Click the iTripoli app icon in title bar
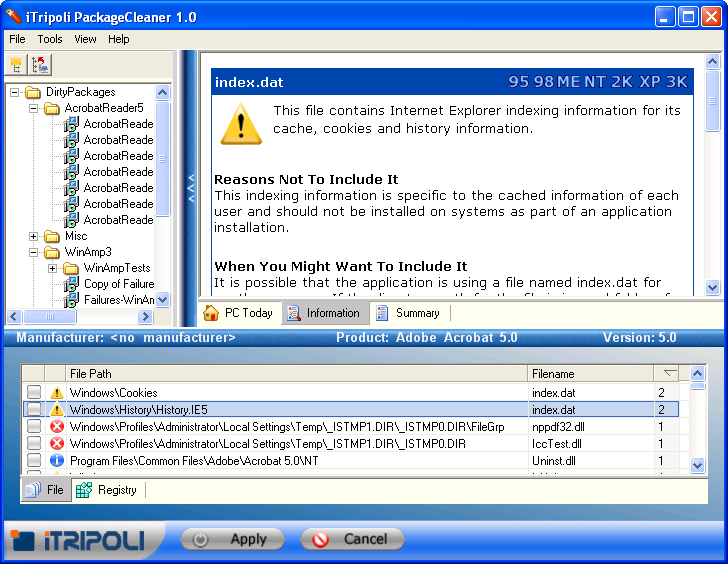 click(14, 17)
